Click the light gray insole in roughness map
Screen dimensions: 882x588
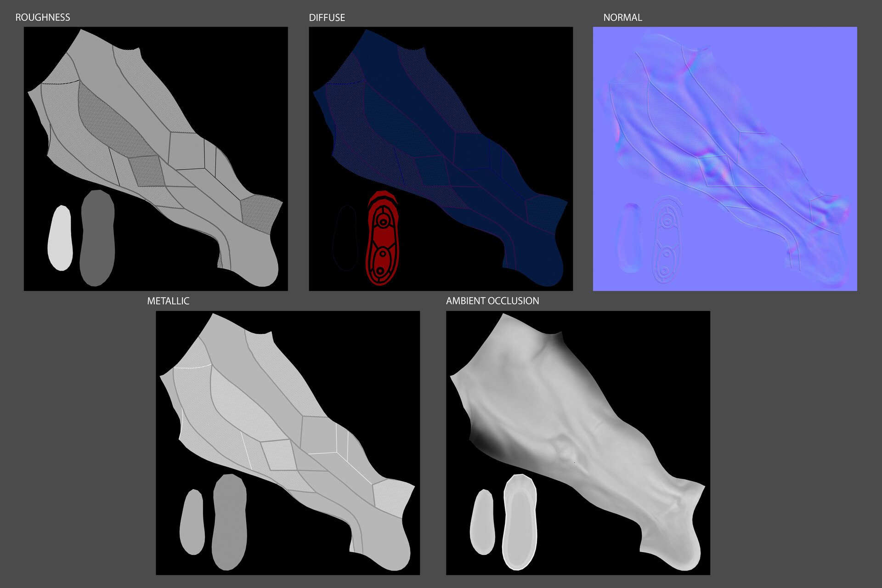[x=60, y=238]
